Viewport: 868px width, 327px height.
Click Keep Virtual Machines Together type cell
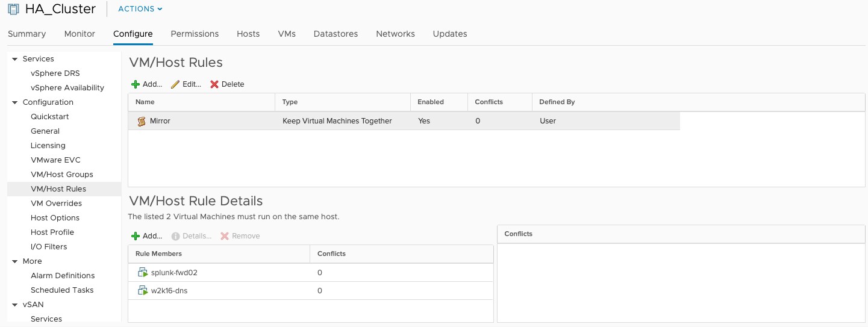pos(337,121)
